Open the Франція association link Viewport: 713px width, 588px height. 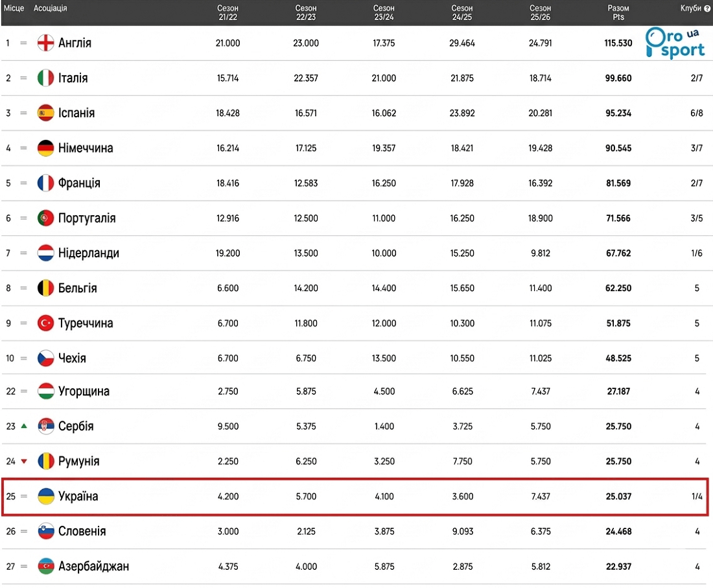(x=79, y=183)
